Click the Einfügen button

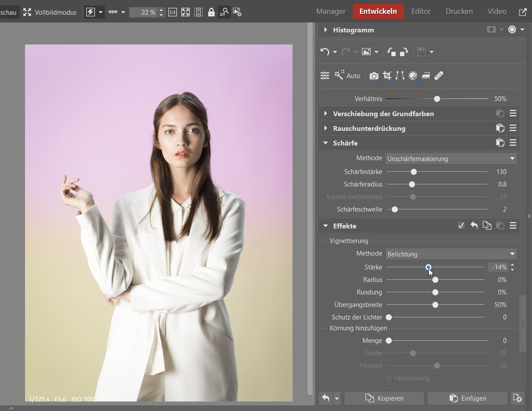click(x=467, y=398)
